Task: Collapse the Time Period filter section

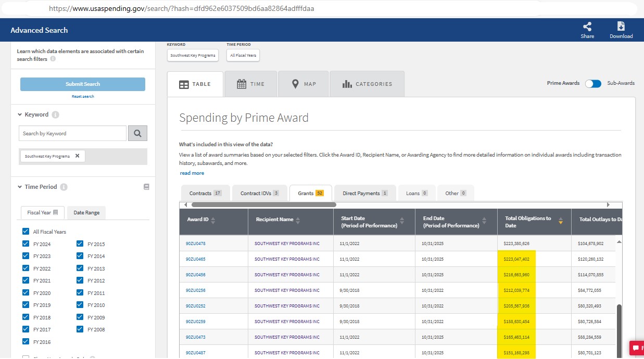Action: click(x=20, y=187)
